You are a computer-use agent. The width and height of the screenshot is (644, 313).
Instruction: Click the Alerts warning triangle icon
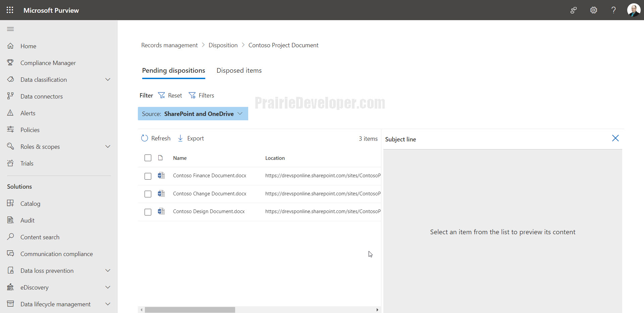click(x=10, y=113)
